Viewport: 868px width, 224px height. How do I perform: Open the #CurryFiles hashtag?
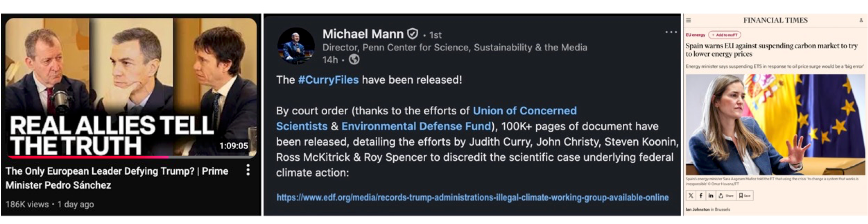pos(328,80)
